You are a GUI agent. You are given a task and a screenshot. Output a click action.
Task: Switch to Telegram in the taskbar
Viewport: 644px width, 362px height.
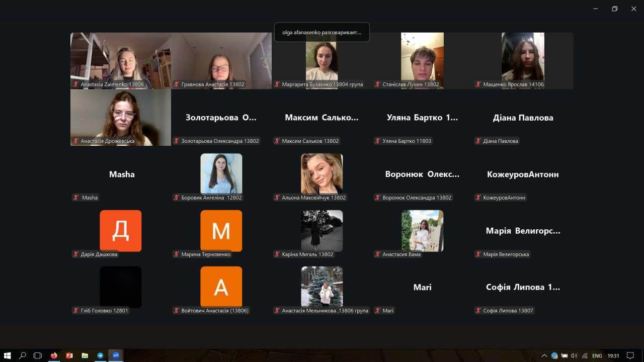[100, 355]
